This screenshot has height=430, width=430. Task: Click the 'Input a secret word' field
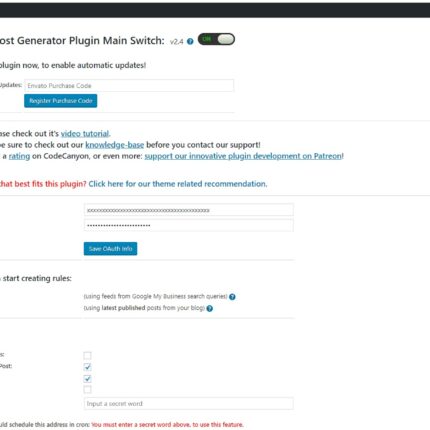pos(189,404)
